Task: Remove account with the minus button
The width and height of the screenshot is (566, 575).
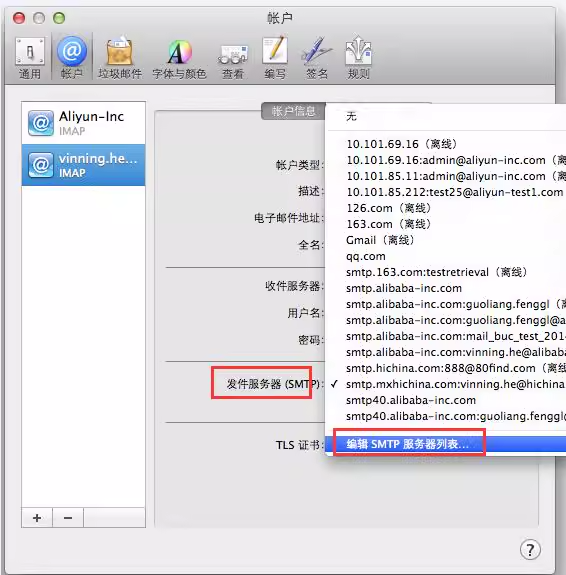Action: click(x=68, y=518)
